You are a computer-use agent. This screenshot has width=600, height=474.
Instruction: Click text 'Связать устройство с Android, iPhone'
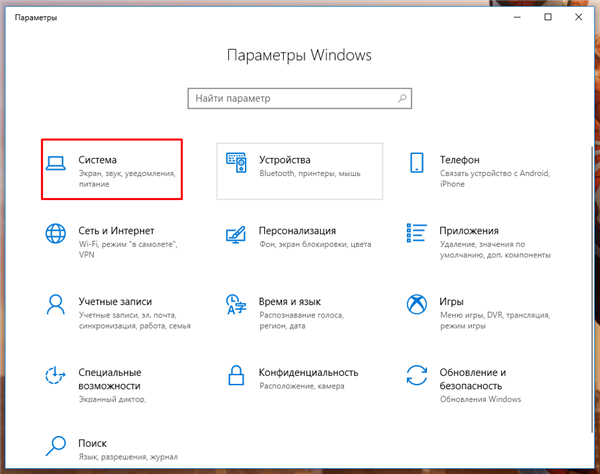[495, 179]
